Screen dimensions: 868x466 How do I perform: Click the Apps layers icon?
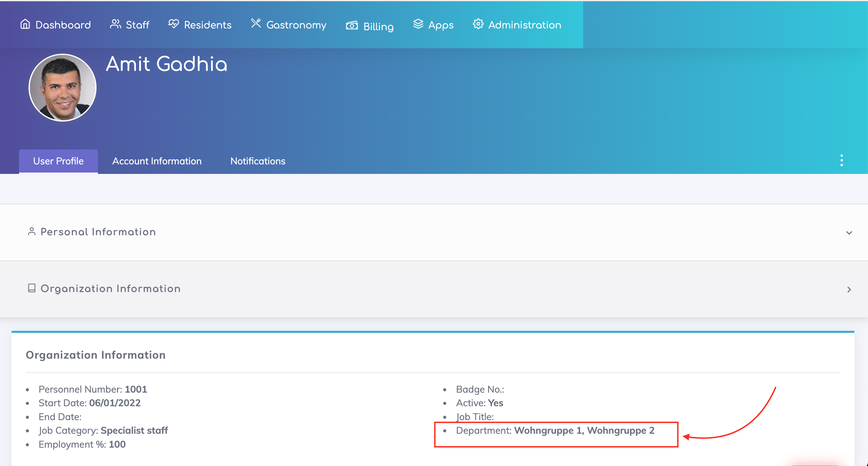418,24
